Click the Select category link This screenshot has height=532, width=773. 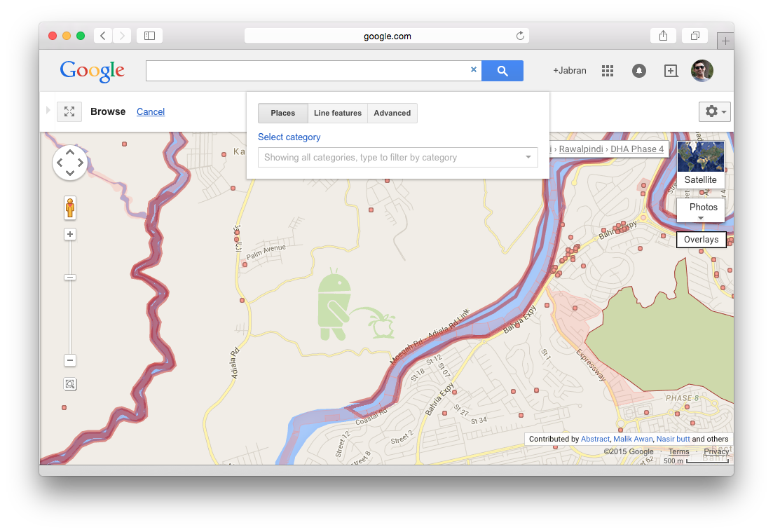(289, 137)
